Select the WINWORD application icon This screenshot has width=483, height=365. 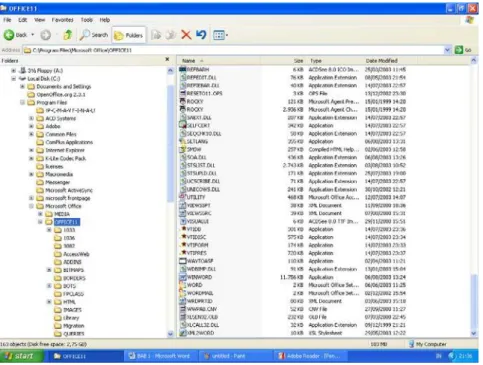point(182,277)
